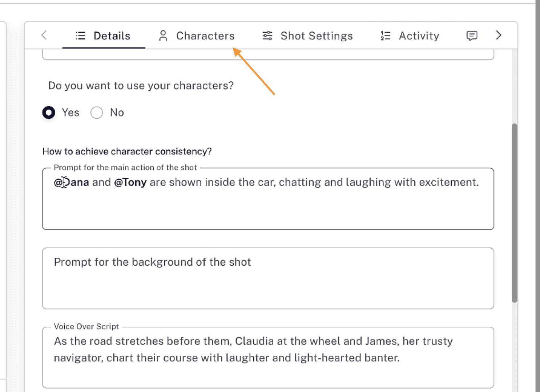Click the Activity numbered-list icon
This screenshot has width=540, height=392.
[385, 35]
